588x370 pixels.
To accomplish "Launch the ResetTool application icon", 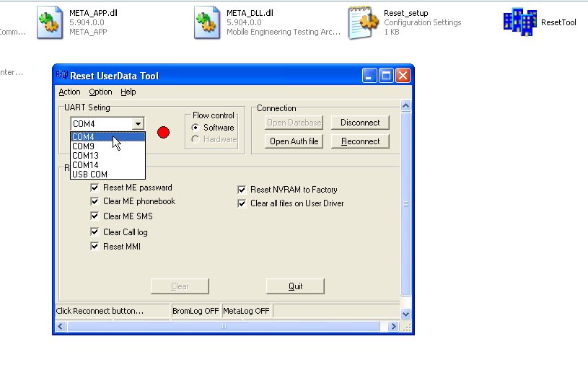I will coord(519,22).
